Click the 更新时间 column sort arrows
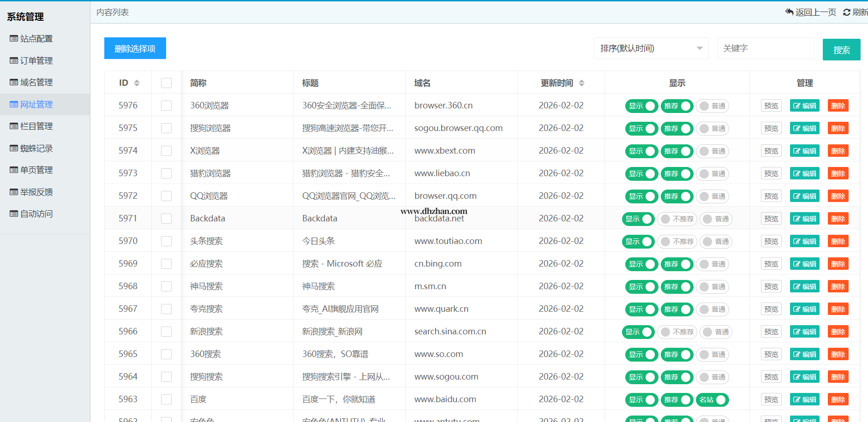 click(x=581, y=83)
